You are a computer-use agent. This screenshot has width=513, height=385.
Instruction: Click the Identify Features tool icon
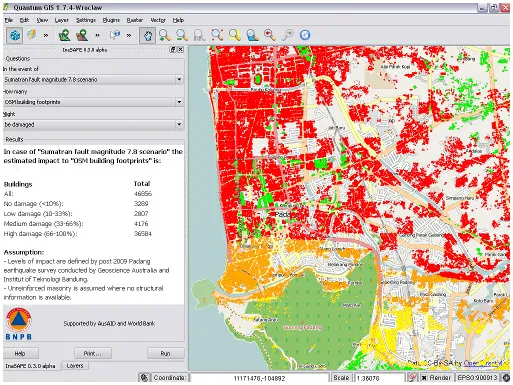(115, 35)
